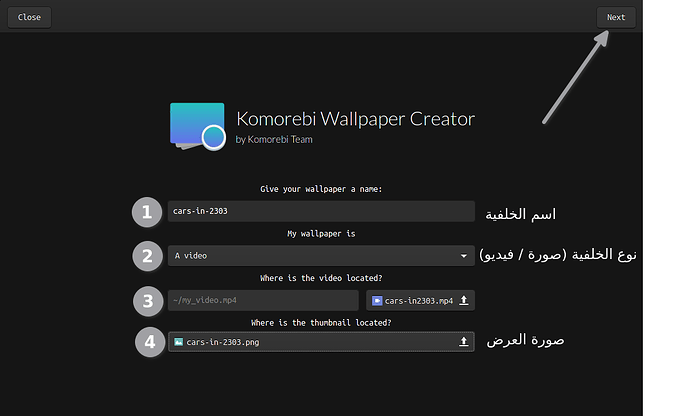Click upload icon beside cars-in-2303.png
The height and width of the screenshot is (416, 690).
pos(463,342)
